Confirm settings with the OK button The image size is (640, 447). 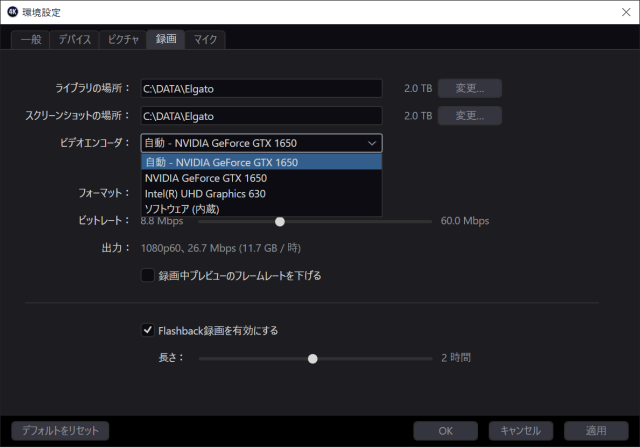[x=445, y=431]
